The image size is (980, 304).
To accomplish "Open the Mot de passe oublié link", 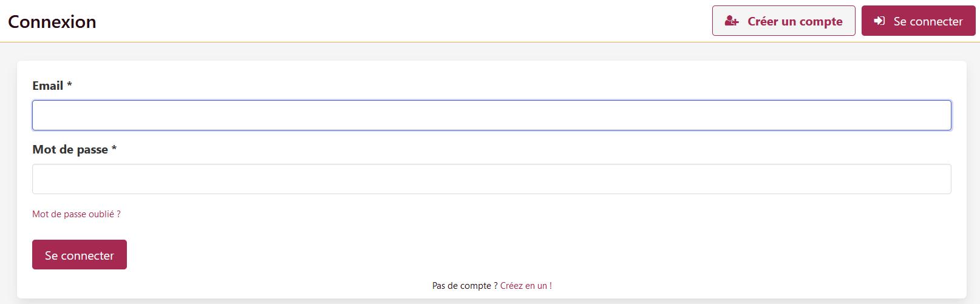I will click(x=77, y=214).
